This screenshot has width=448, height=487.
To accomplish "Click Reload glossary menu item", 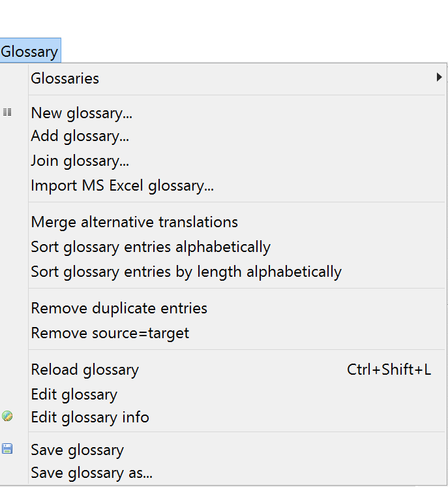I will click(x=85, y=369).
